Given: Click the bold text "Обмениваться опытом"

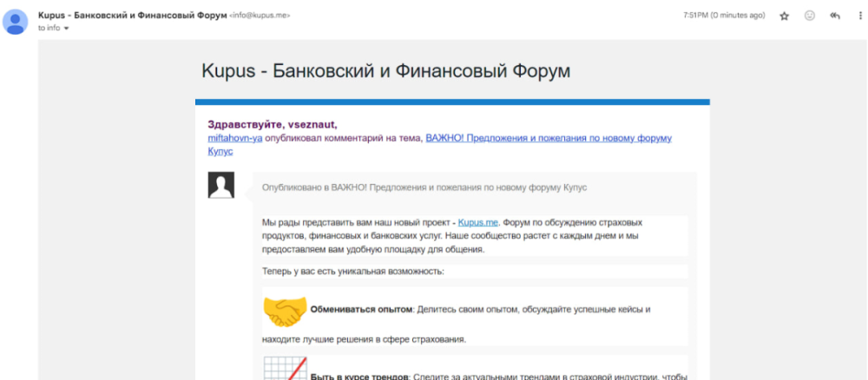Looking at the screenshot, I should tap(361, 310).
